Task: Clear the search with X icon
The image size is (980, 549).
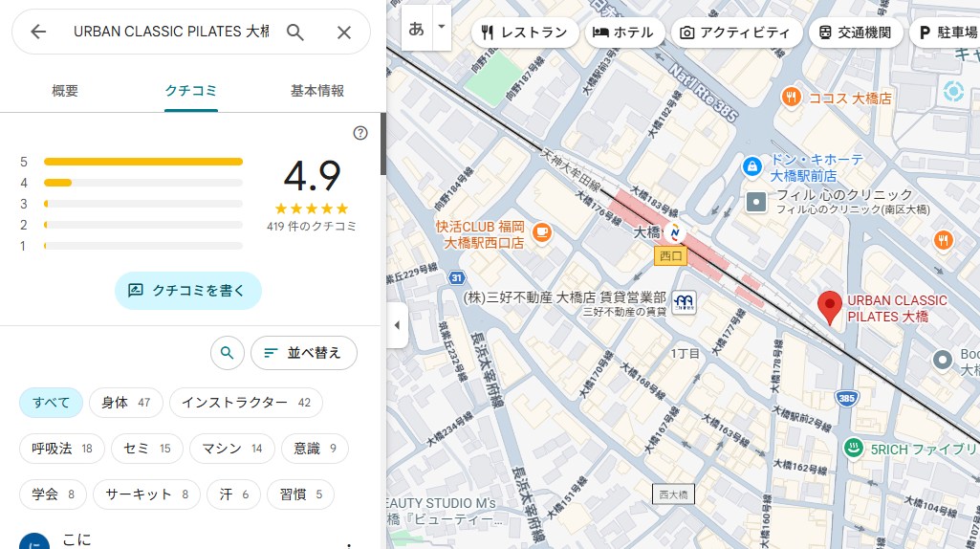Action: point(344,32)
